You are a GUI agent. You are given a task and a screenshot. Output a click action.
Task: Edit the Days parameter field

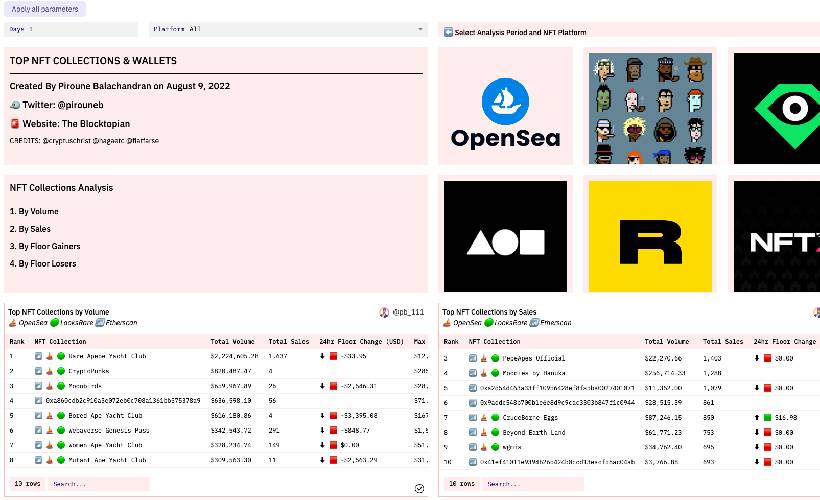[x=71, y=29]
